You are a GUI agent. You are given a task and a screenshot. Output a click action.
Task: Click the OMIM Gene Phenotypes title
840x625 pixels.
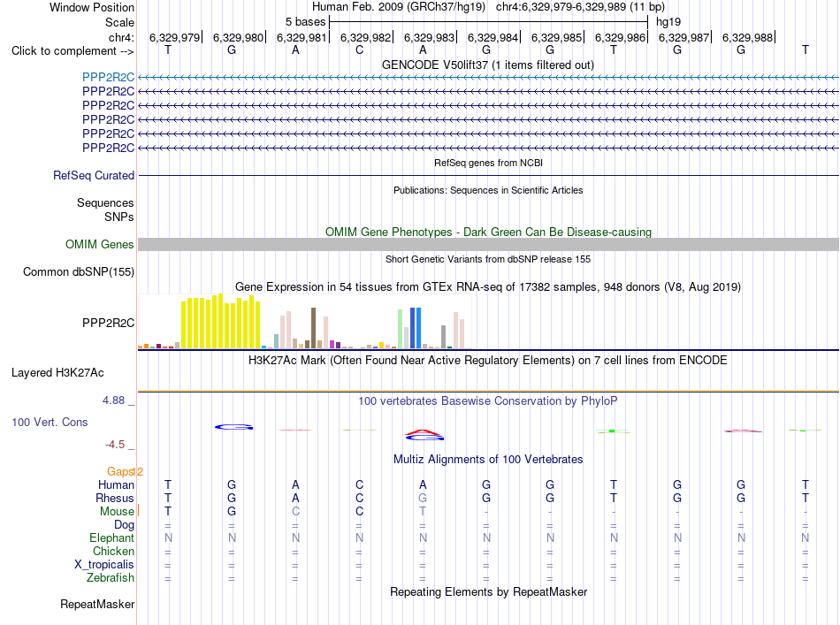coord(489,232)
